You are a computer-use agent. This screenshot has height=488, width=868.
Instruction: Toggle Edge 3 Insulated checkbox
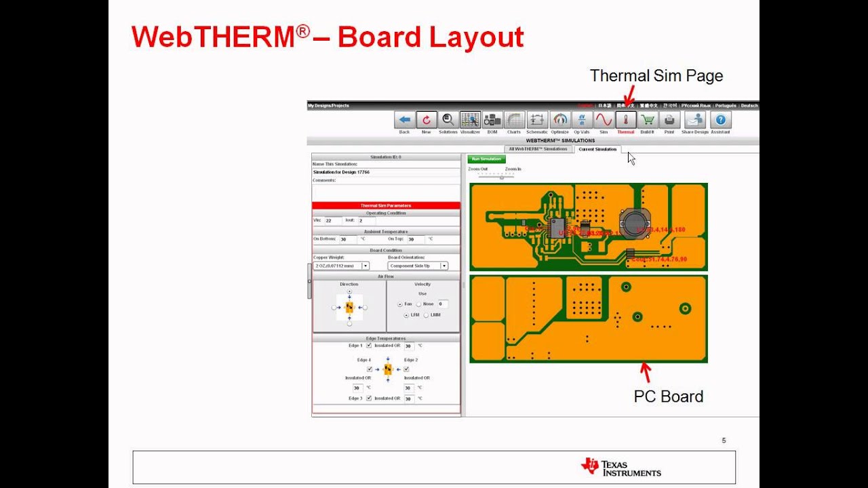[x=369, y=399]
